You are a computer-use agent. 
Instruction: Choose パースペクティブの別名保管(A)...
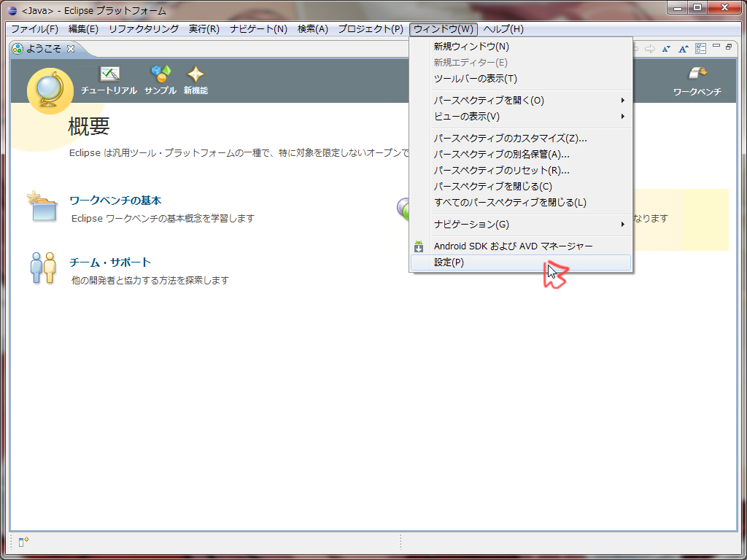521,155
